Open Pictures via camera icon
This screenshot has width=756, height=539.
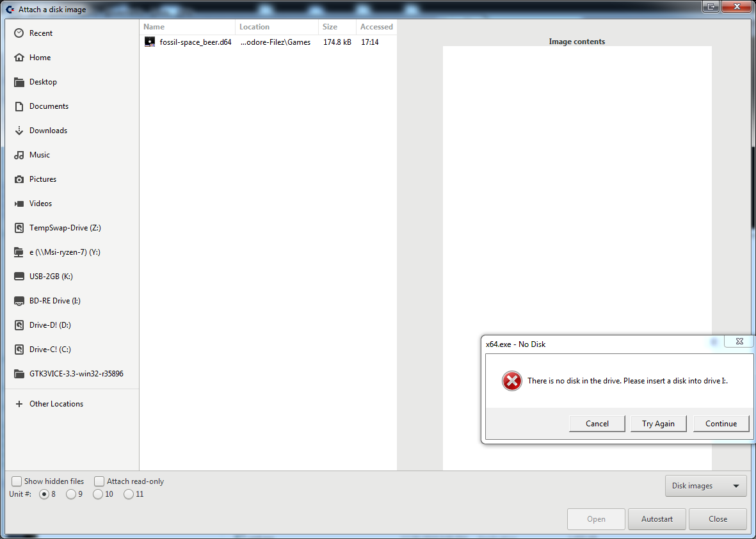[19, 179]
